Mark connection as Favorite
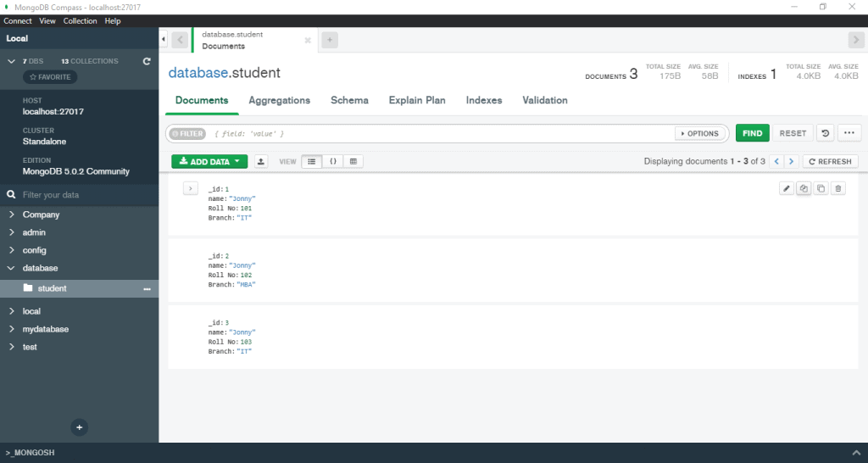 coord(50,77)
